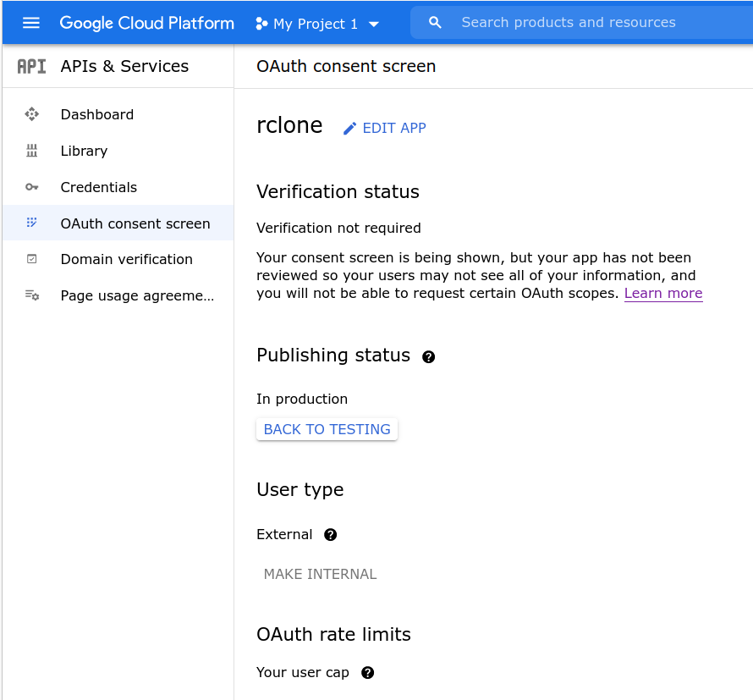753x700 pixels.
Task: Click the Library icon in sidebar
Action: pos(32,151)
